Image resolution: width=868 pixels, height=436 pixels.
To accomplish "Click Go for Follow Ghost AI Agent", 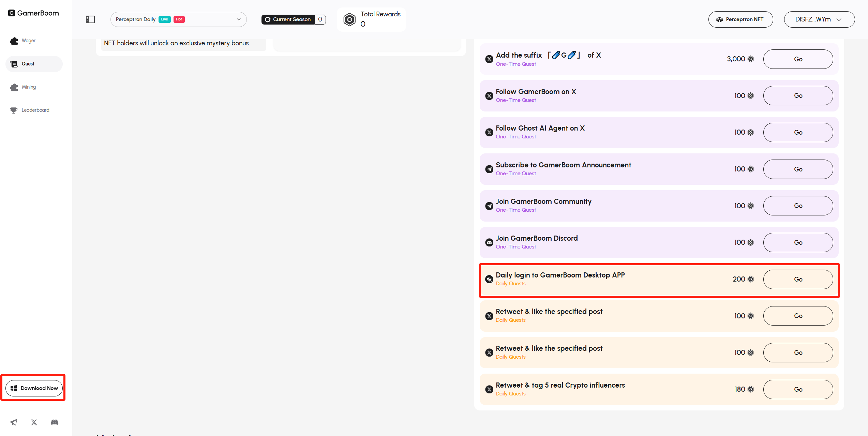I will (x=798, y=132).
